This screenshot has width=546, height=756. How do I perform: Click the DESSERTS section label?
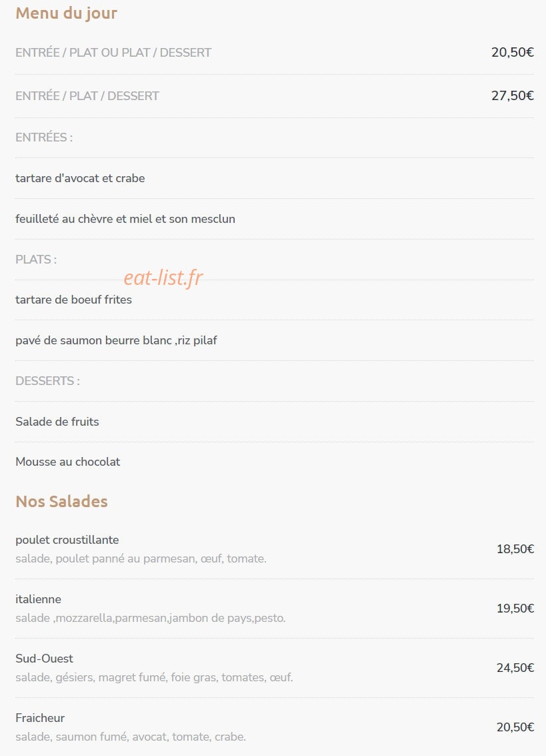(x=48, y=381)
